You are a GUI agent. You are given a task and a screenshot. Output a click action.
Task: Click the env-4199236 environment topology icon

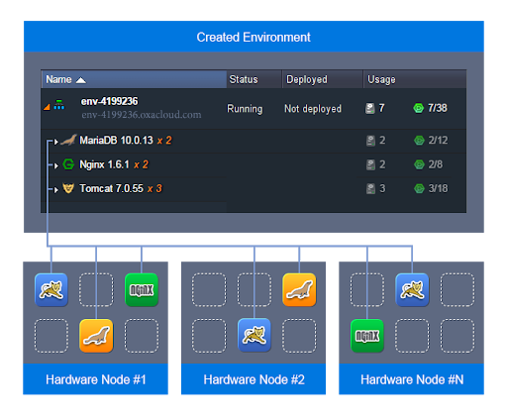point(59,105)
